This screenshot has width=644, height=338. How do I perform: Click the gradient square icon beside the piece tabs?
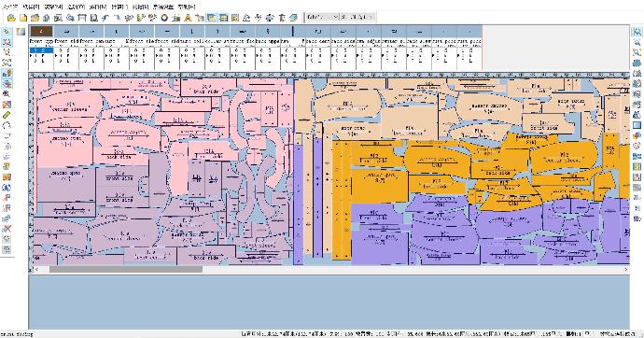click(21, 31)
